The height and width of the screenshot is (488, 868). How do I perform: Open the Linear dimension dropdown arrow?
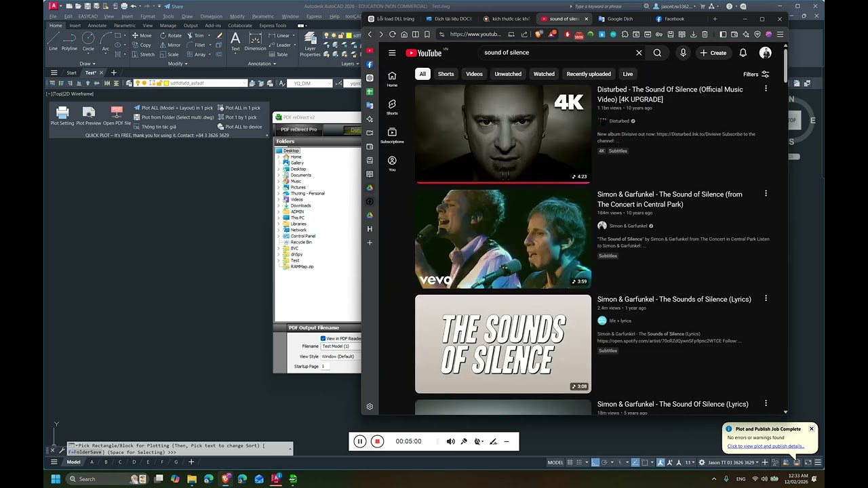(293, 35)
